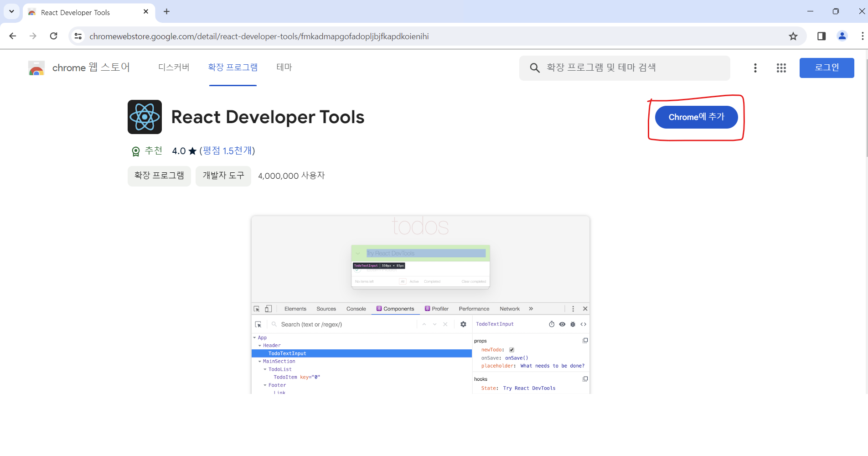Click the Chrome에 추가 button
Image resolution: width=868 pixels, height=456 pixels.
tap(696, 117)
